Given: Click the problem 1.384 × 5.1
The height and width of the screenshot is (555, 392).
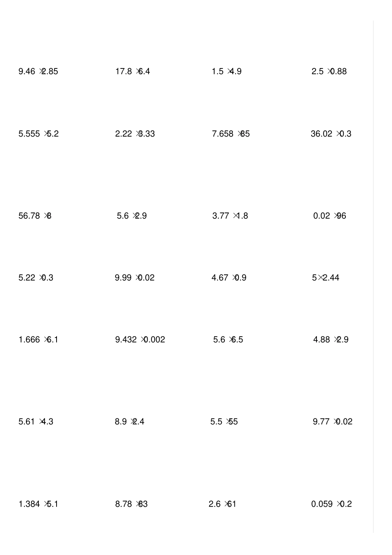Looking at the screenshot, I should 38,504.
